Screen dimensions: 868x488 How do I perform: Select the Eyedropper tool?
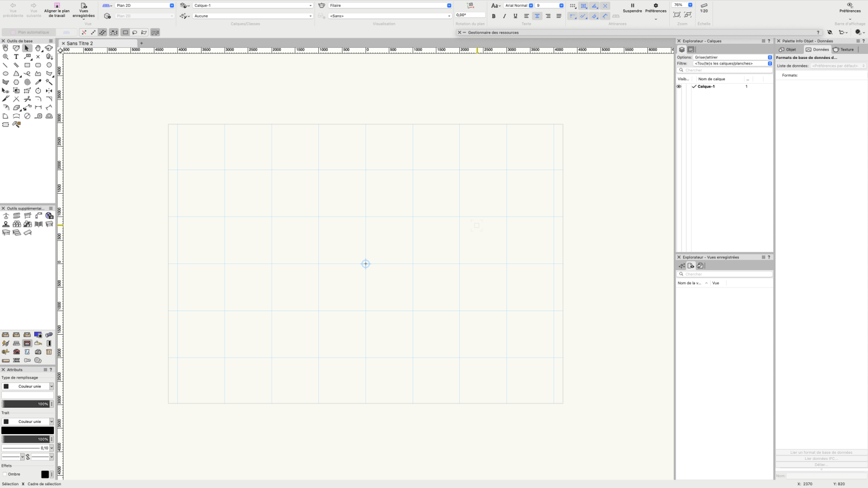click(38, 82)
